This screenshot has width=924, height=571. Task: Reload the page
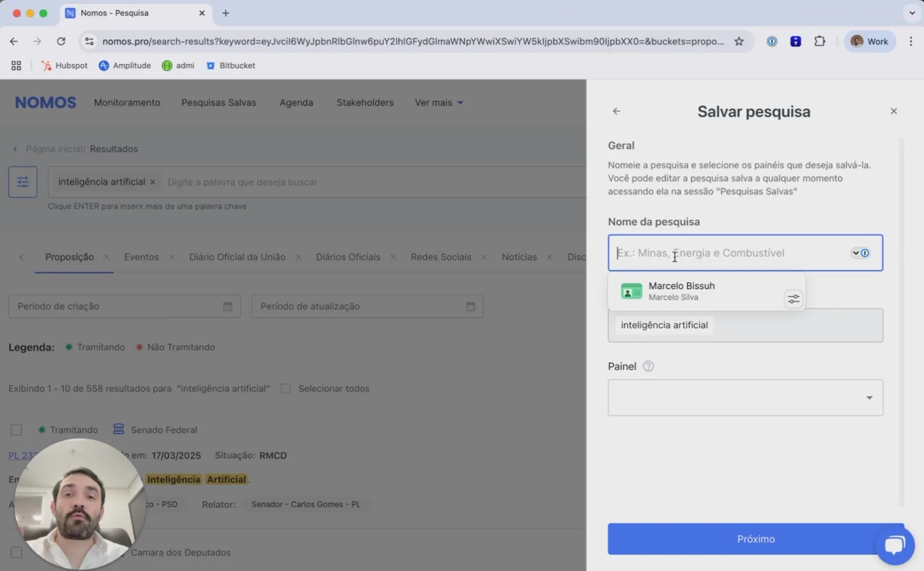point(61,41)
